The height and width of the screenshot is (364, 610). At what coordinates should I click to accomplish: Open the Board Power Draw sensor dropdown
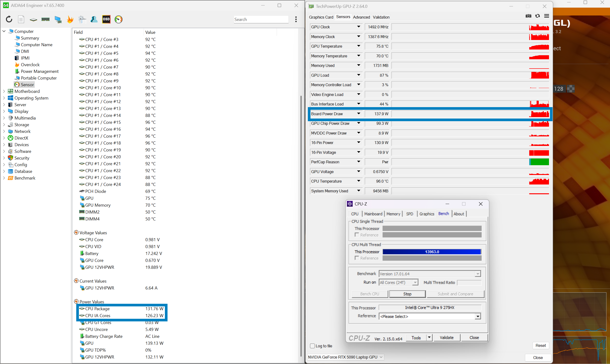point(359,114)
